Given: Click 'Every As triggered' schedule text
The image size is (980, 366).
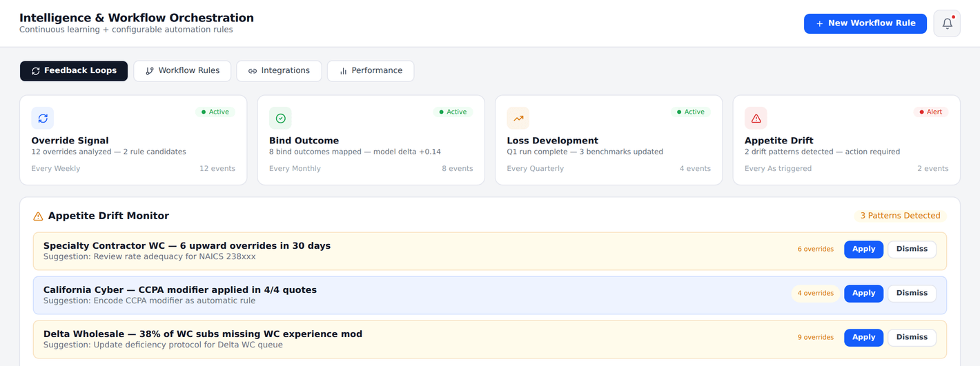Looking at the screenshot, I should 778,169.
